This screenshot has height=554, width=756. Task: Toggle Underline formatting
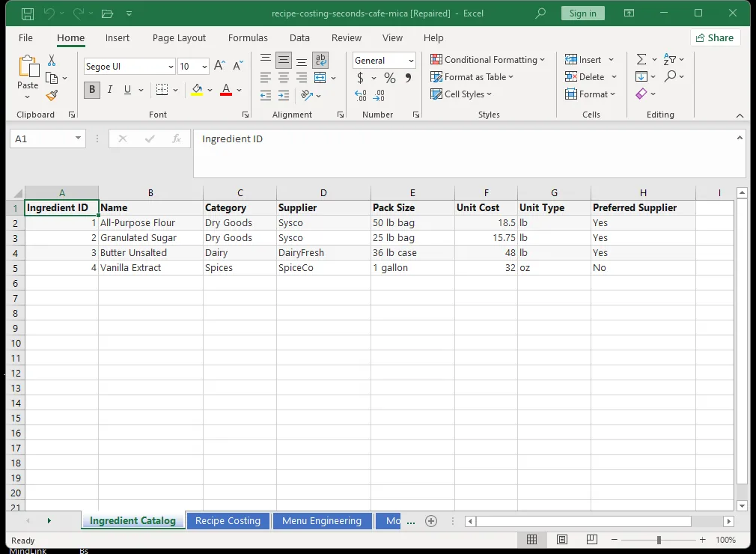(127, 90)
